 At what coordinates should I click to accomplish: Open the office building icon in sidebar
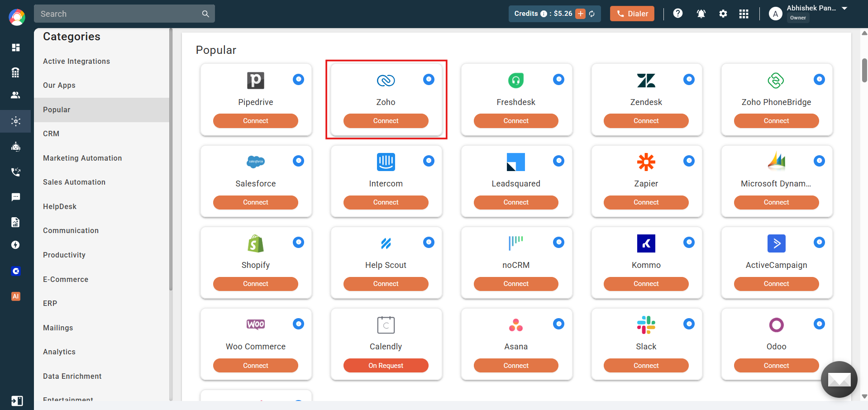[x=16, y=72]
